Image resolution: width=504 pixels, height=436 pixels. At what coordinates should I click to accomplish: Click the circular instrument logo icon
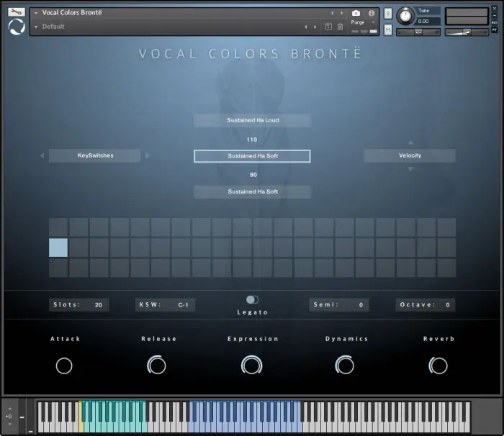(17, 27)
